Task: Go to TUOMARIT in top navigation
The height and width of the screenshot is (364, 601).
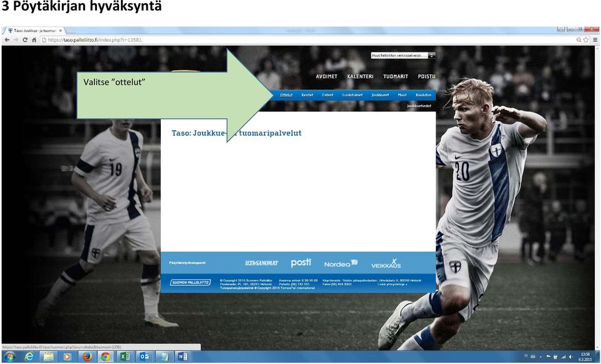Action: (396, 76)
